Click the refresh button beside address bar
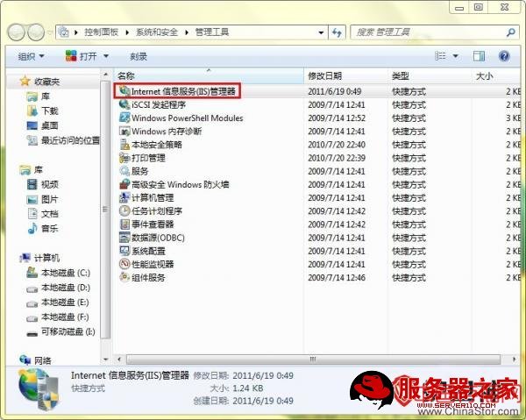526x420 pixels. tap(337, 32)
